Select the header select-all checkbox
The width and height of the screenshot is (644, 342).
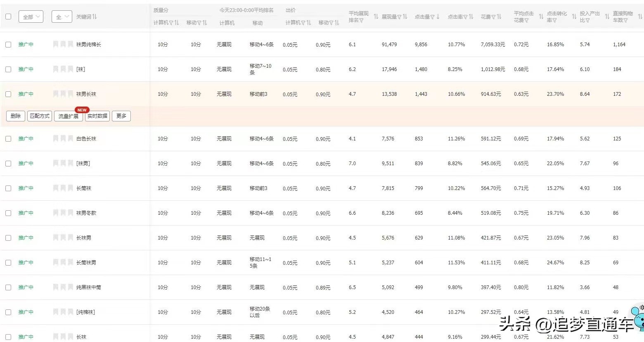click(8, 15)
